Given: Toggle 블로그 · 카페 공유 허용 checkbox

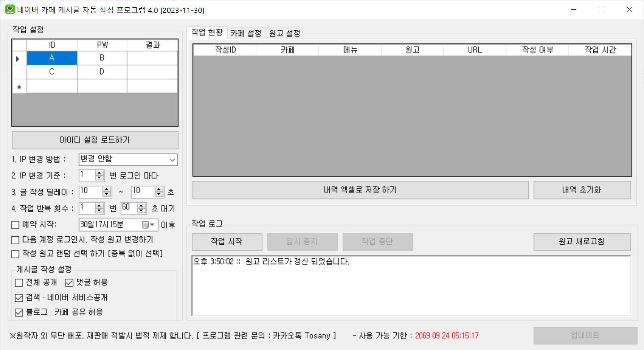Looking at the screenshot, I should pos(19,312).
